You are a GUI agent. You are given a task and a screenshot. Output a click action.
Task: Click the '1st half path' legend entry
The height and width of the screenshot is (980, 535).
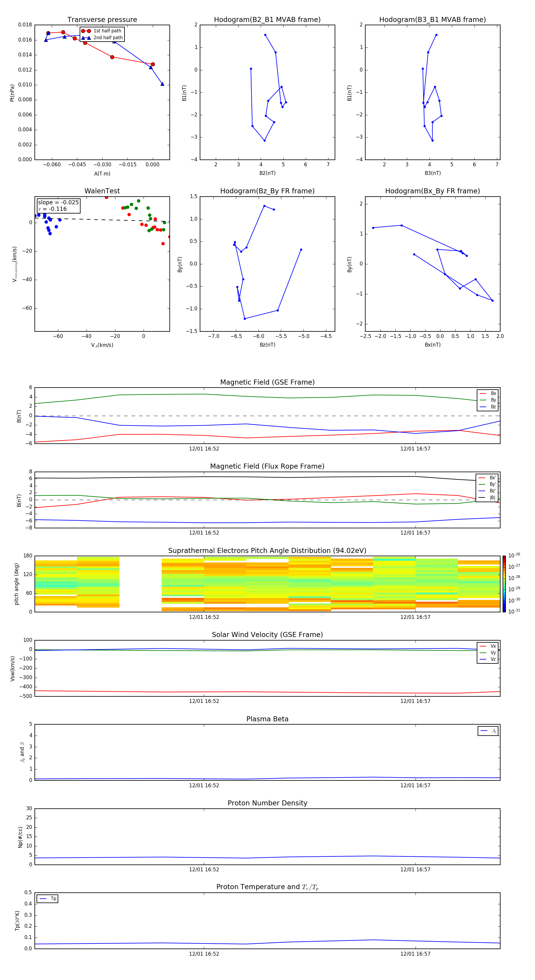(101, 31)
